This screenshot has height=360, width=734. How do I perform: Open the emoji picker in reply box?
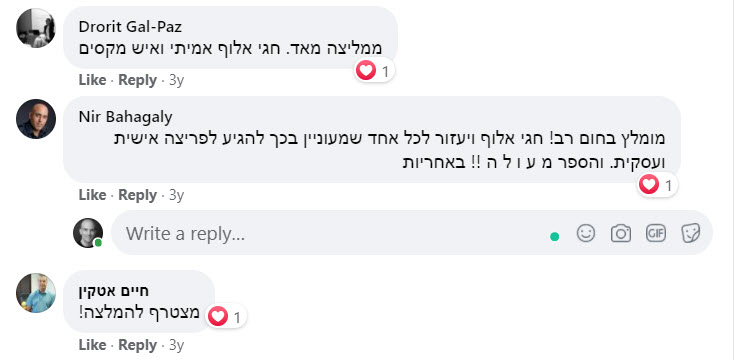(586, 233)
